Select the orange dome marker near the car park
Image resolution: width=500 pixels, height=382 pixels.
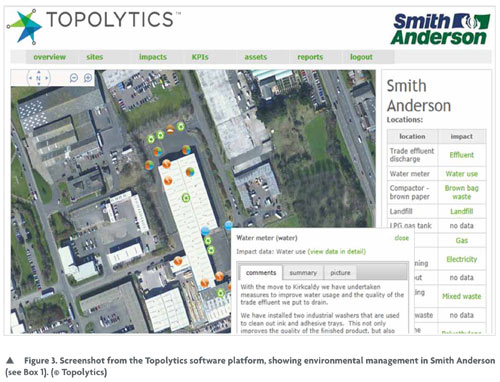point(170,129)
